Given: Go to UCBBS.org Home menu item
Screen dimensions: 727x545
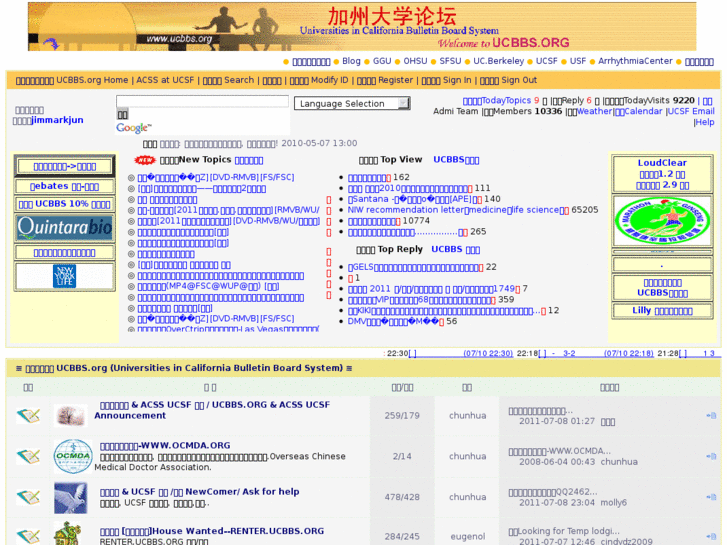Looking at the screenshot, I should [x=72, y=80].
